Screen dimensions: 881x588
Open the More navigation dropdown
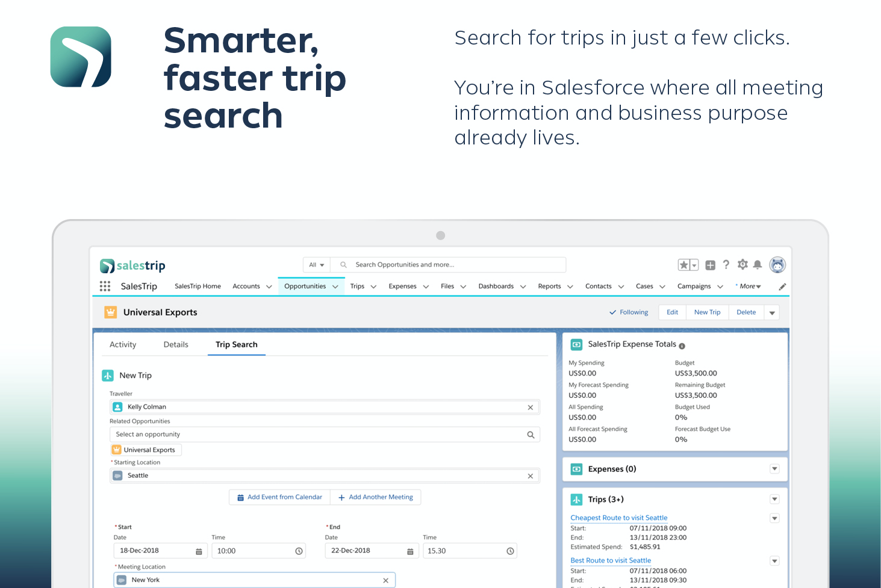coord(750,286)
